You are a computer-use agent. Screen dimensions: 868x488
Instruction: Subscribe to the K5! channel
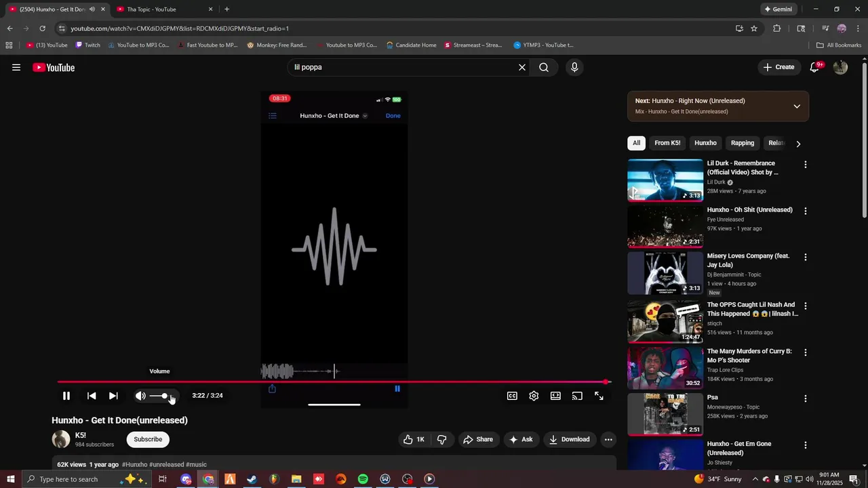(x=148, y=439)
